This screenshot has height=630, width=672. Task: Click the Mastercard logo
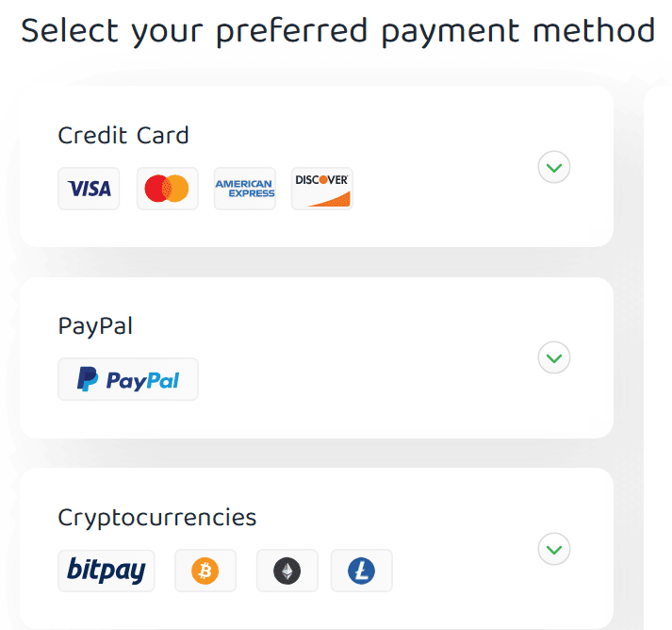(x=167, y=189)
